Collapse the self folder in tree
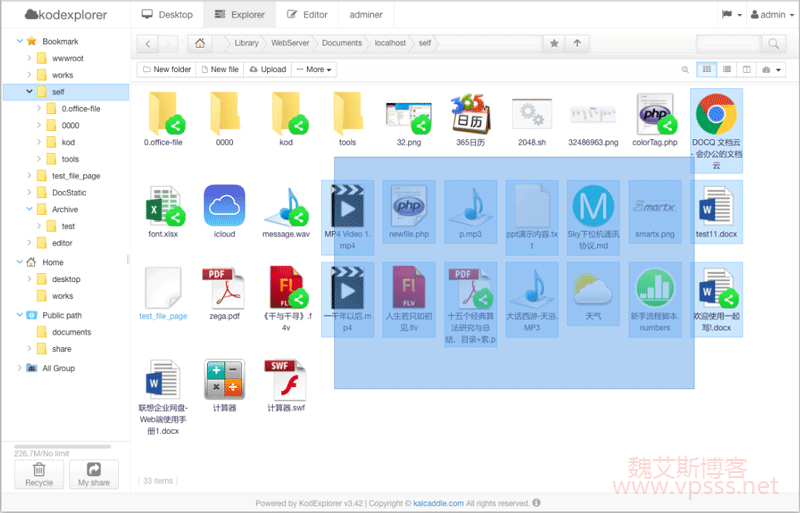Screen dimensions: 800x513 point(29,92)
